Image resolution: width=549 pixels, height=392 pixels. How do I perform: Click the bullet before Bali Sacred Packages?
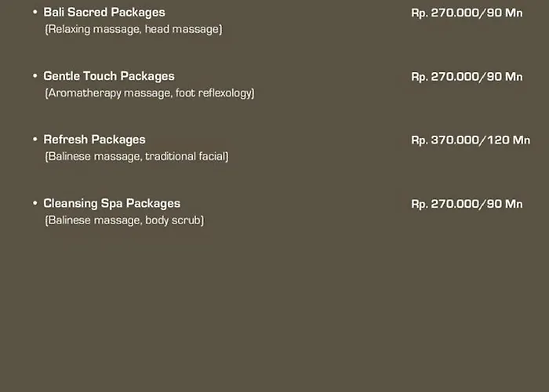pos(35,12)
